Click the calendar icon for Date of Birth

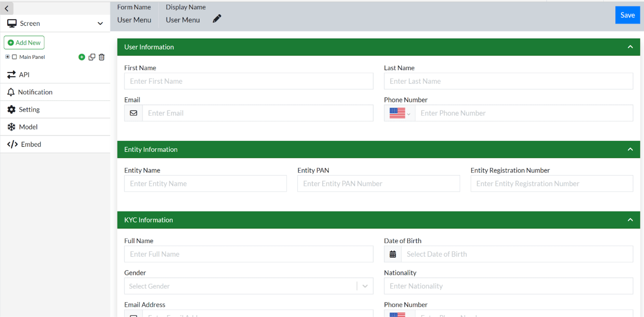point(393,254)
